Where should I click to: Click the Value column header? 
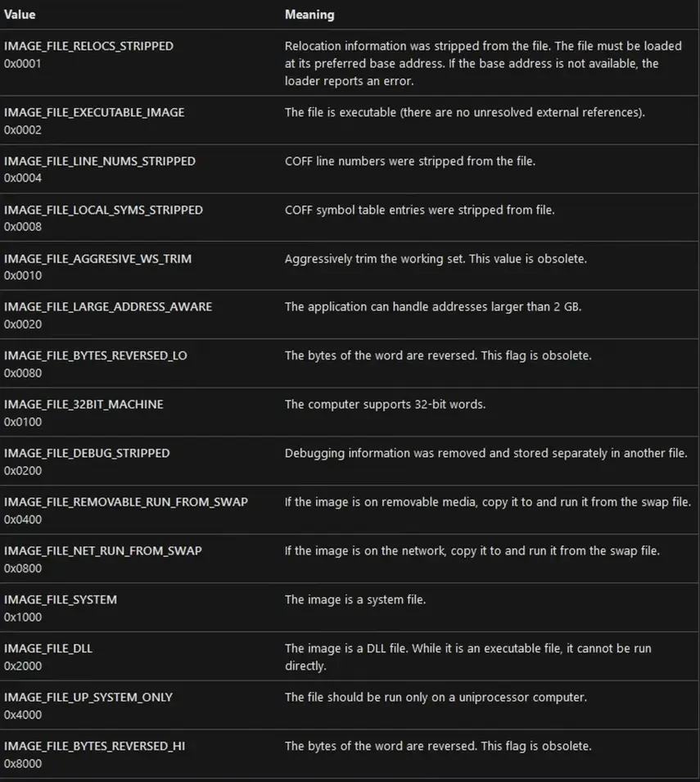click(20, 15)
